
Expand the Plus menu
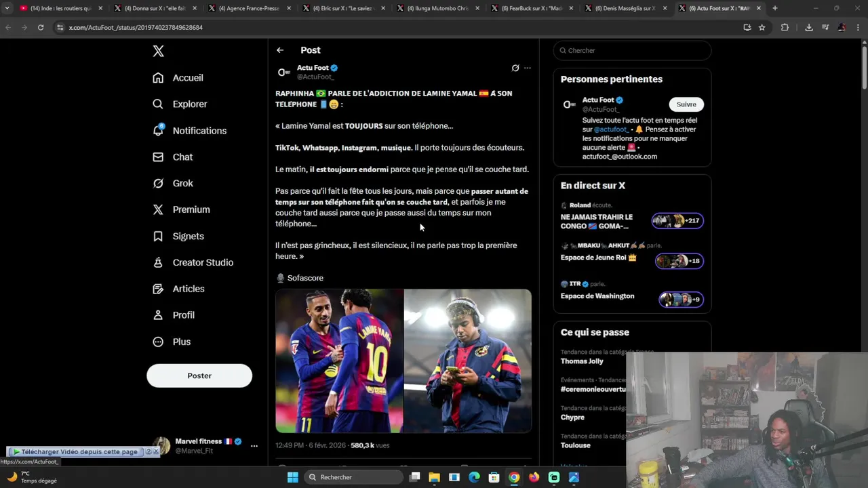pyautogui.click(x=172, y=342)
